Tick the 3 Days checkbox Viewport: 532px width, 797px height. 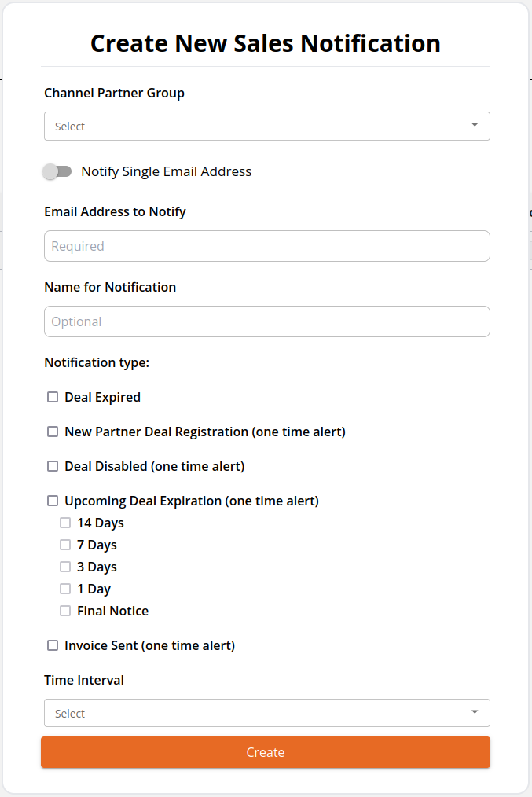click(x=65, y=567)
